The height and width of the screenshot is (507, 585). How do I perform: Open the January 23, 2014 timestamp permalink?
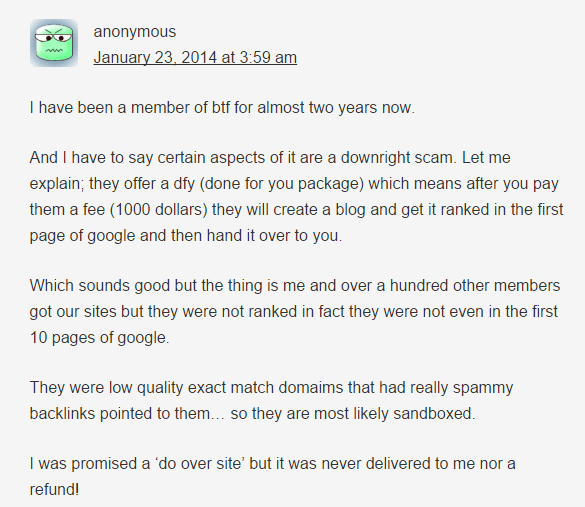tap(195, 57)
